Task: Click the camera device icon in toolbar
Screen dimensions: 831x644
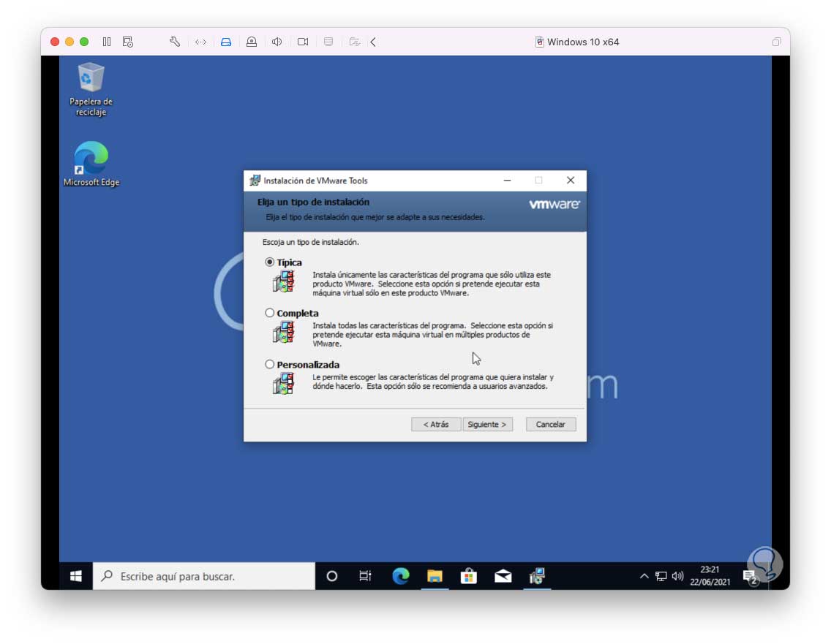Action: [303, 42]
